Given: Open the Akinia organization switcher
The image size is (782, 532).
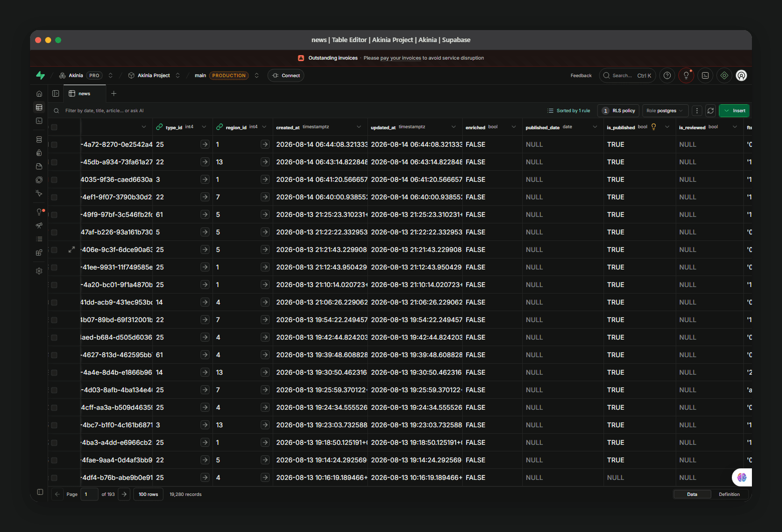Looking at the screenshot, I should [x=110, y=76].
